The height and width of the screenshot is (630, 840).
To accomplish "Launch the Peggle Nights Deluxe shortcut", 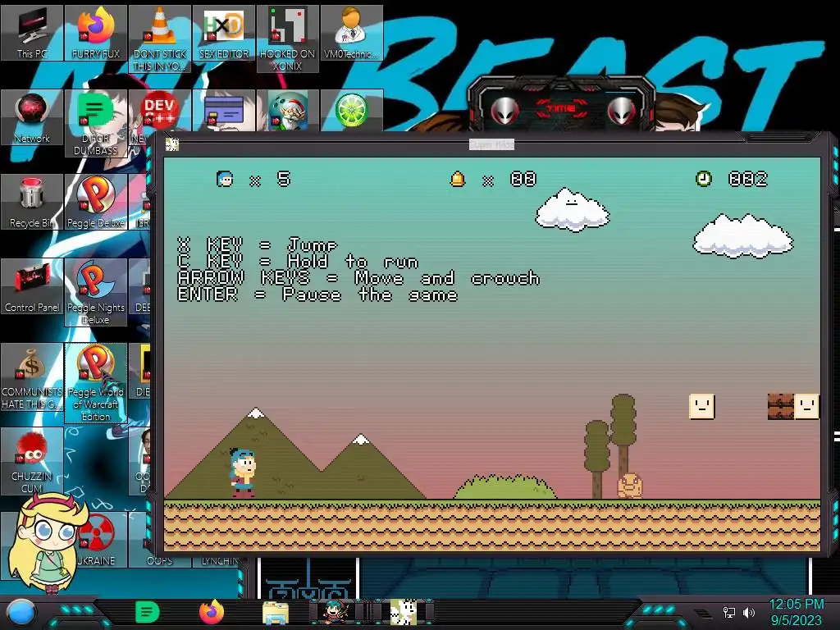I will click(96, 292).
